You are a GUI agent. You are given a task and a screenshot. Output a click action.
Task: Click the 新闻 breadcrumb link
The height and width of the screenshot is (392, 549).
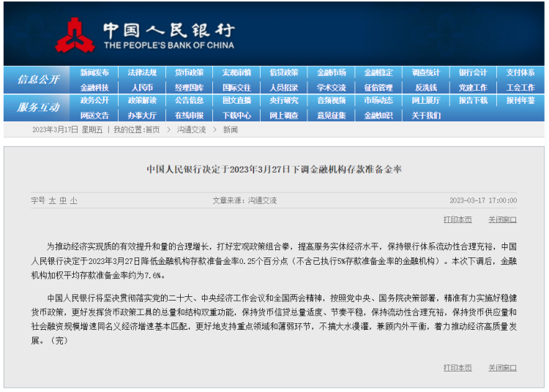(x=231, y=129)
